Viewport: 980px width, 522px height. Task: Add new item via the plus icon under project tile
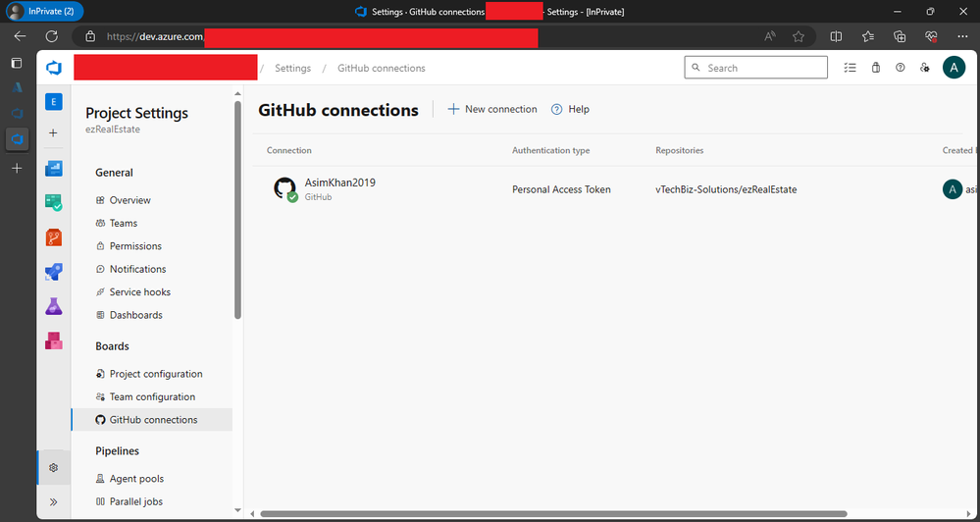(x=54, y=132)
